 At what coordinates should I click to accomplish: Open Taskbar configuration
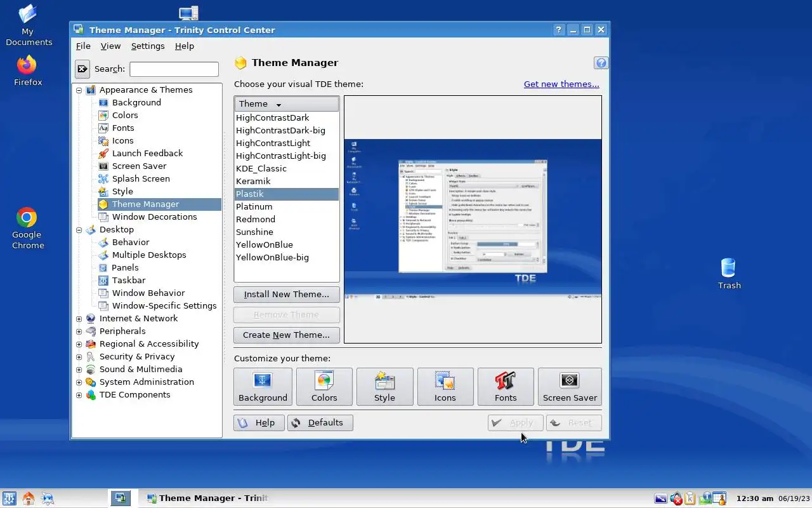pyautogui.click(x=122, y=280)
